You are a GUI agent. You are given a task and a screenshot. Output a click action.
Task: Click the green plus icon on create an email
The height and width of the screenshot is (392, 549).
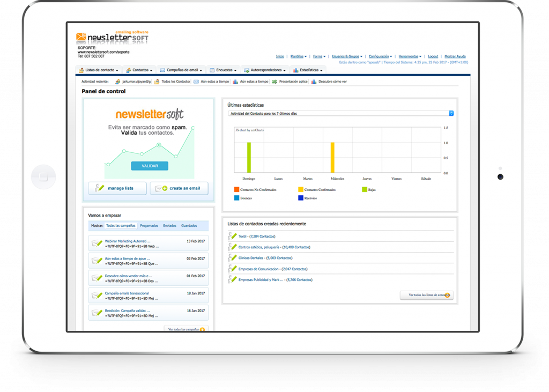coord(165,188)
